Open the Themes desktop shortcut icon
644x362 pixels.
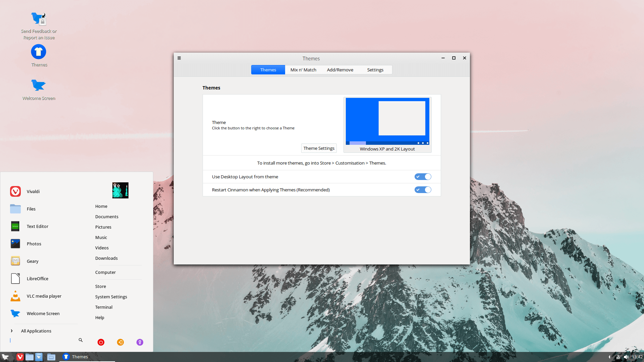click(x=39, y=52)
